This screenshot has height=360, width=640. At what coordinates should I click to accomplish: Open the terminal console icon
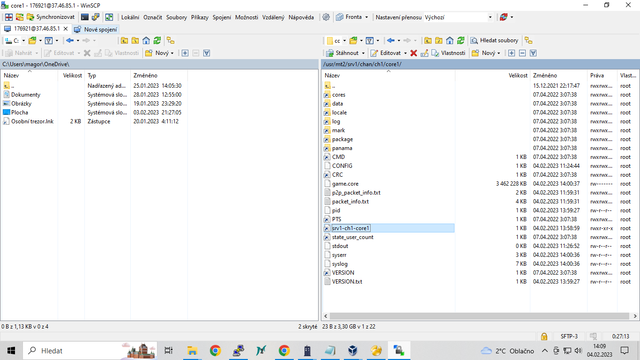(x=84, y=17)
